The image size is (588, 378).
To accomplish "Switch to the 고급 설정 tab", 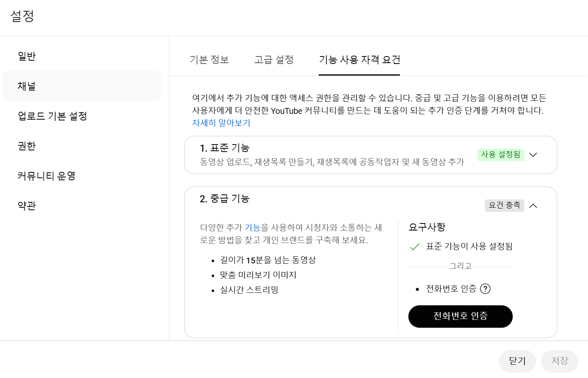I will point(274,60).
